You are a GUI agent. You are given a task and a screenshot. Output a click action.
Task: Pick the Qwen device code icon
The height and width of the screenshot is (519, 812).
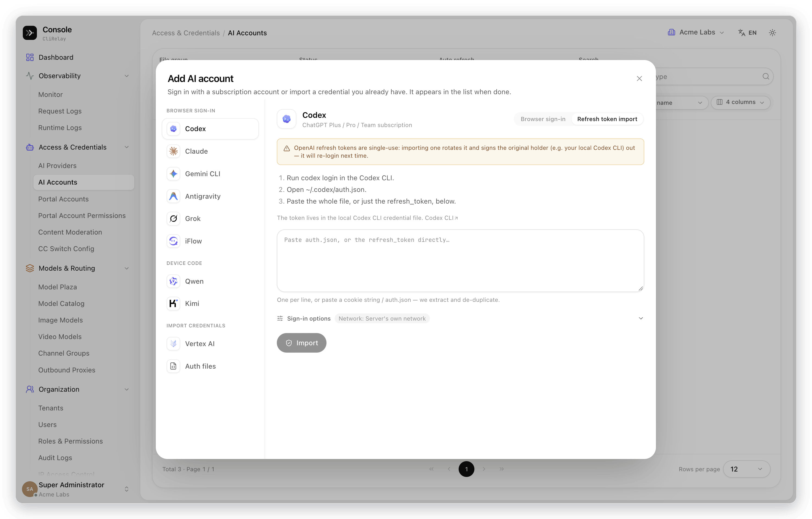click(173, 281)
